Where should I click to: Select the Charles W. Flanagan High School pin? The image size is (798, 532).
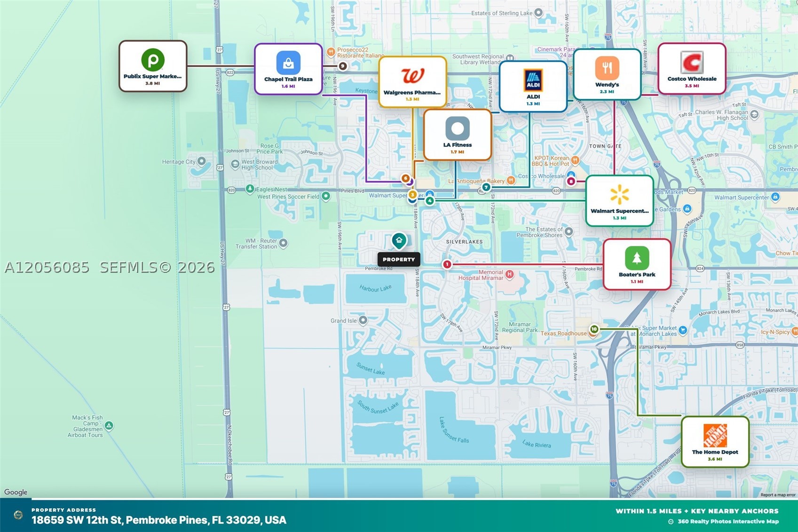click(x=754, y=114)
